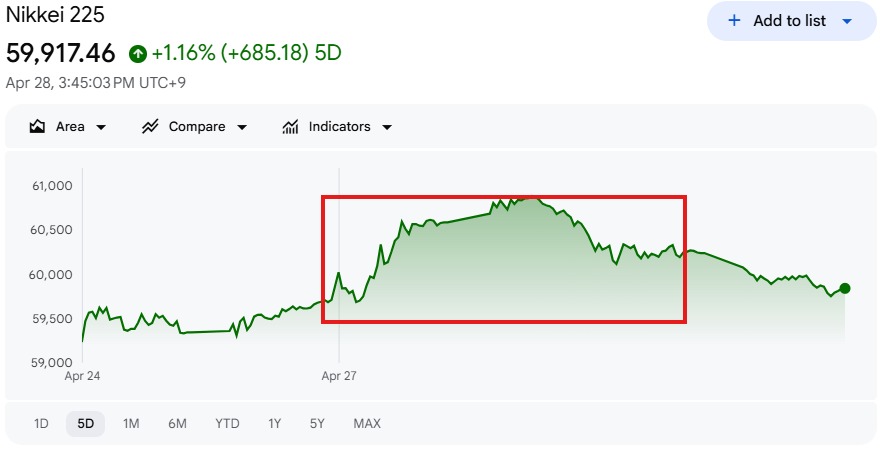Click the Apr 24 x-axis label

click(x=82, y=376)
